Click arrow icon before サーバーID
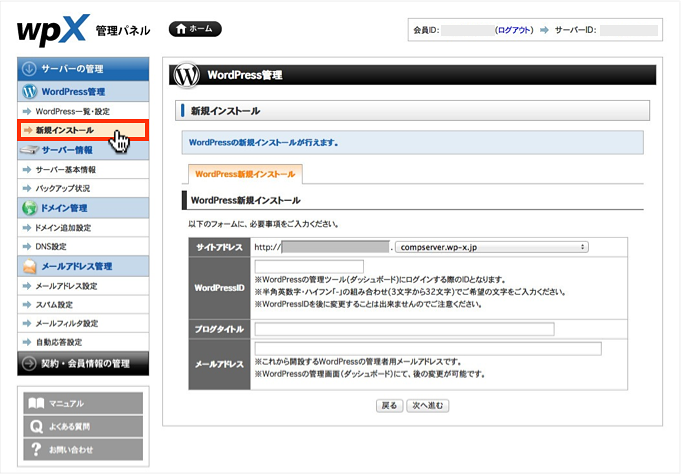 coord(544,30)
